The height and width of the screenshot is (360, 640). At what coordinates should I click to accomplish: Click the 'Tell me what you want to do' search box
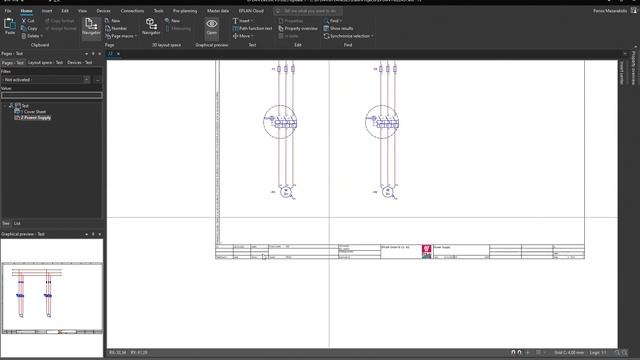(x=308, y=11)
